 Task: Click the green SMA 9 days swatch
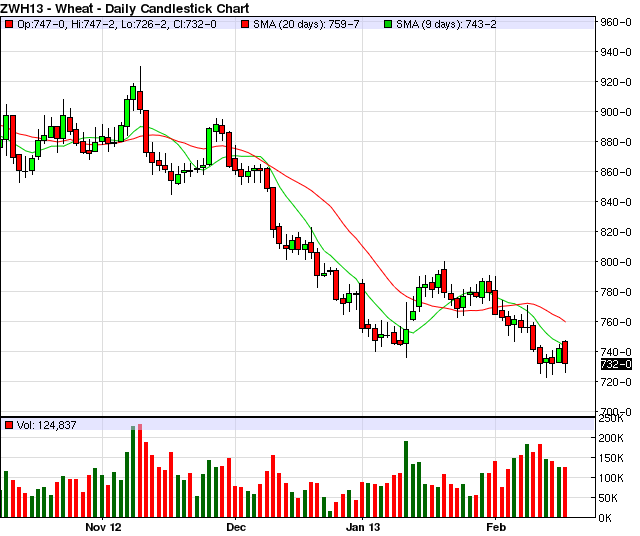coord(388,24)
